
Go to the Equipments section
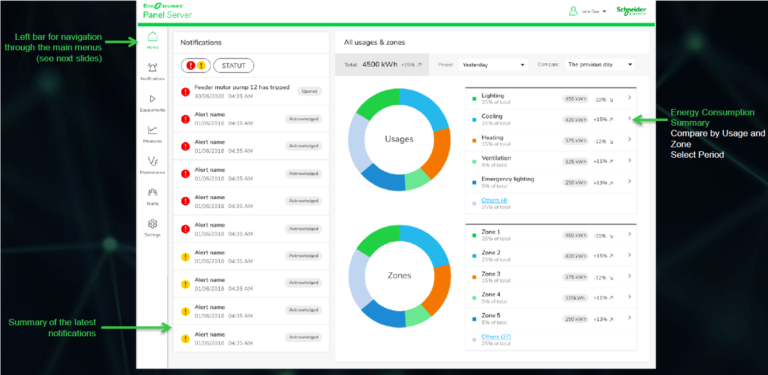(153, 102)
